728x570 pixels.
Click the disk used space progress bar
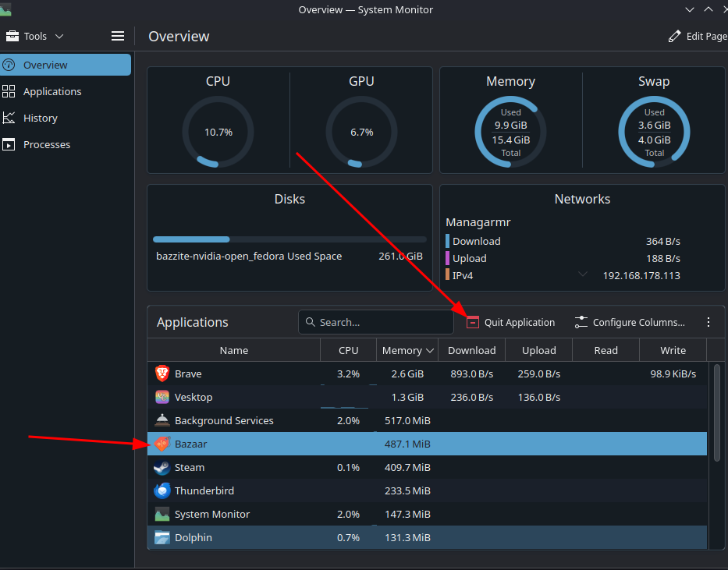click(289, 239)
